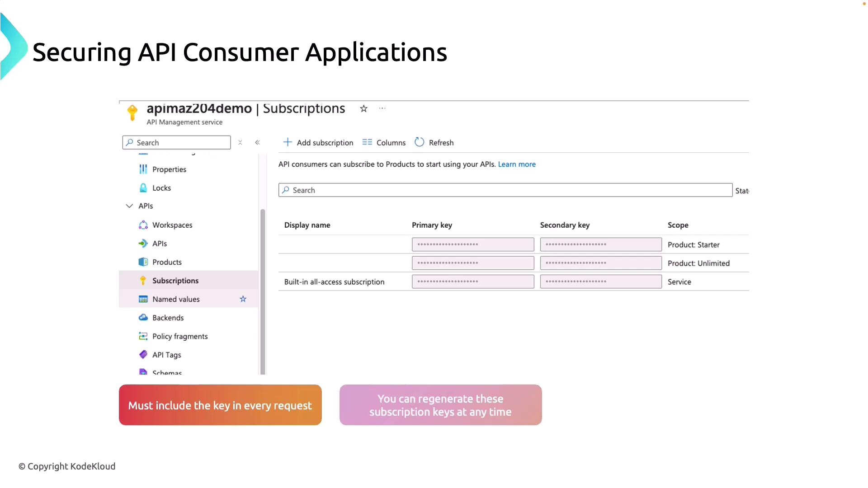The width and height of the screenshot is (868, 488).
Task: Open the Locks menu item
Action: [161, 188]
